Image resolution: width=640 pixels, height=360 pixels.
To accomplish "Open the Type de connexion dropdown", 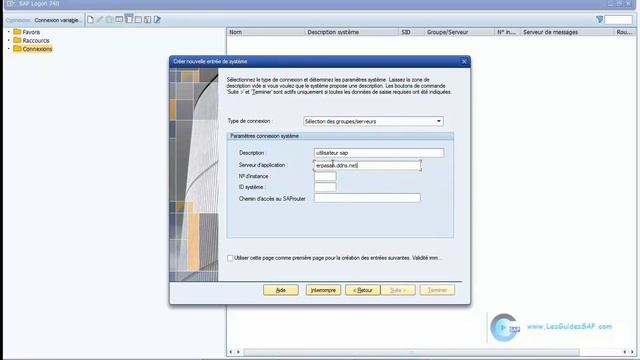I will (373, 121).
